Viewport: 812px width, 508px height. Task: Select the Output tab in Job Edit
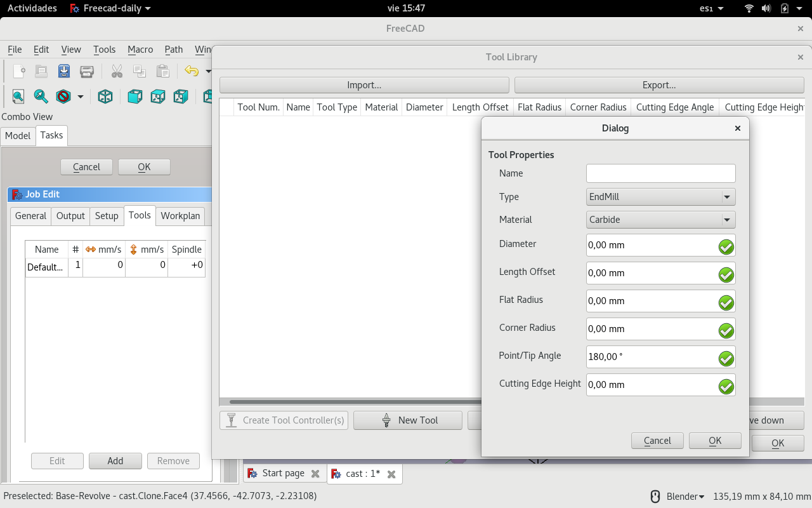click(x=70, y=216)
